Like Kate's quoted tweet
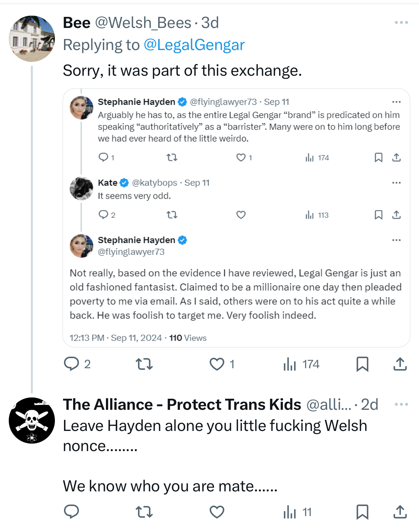 [x=241, y=215]
